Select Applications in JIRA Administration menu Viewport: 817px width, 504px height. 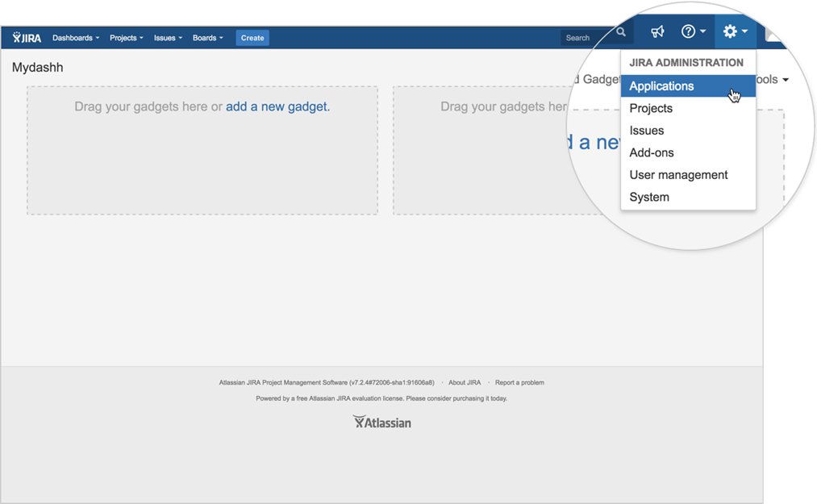[x=661, y=86]
